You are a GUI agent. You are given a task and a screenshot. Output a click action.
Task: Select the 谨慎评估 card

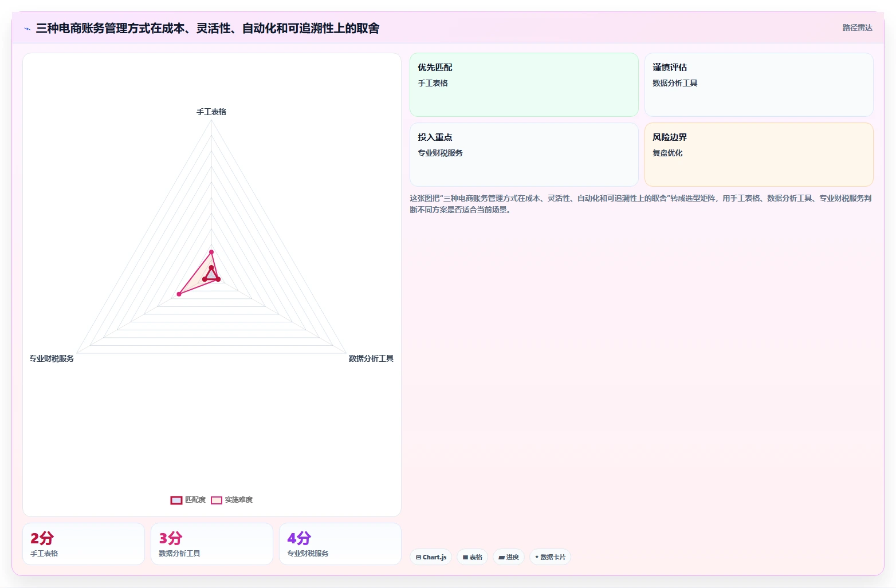coord(759,85)
